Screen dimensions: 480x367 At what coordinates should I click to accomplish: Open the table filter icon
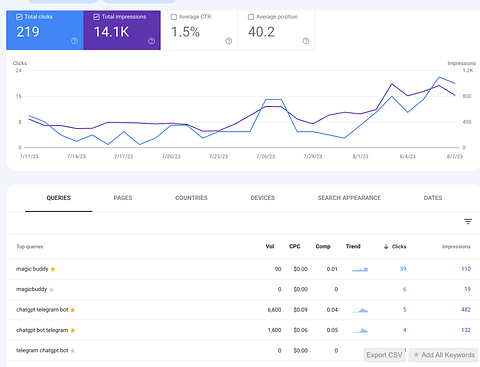[x=468, y=221]
